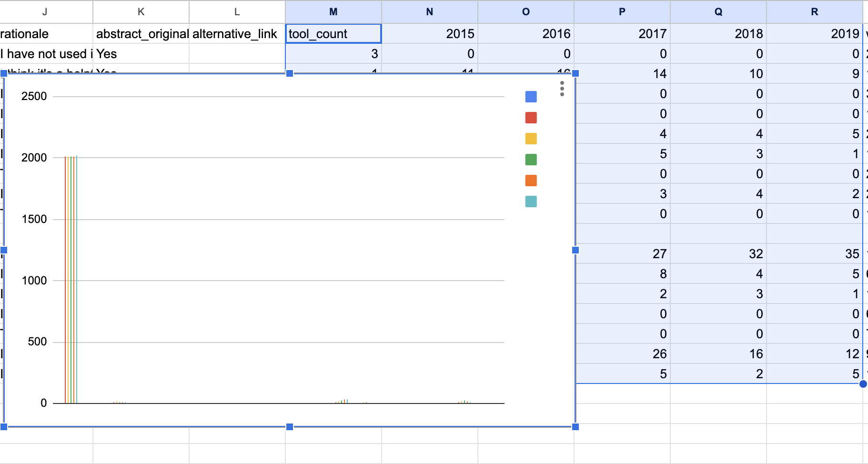Open the chart's three-dot options menu
Image resolution: width=868 pixels, height=464 pixels.
pyautogui.click(x=562, y=89)
